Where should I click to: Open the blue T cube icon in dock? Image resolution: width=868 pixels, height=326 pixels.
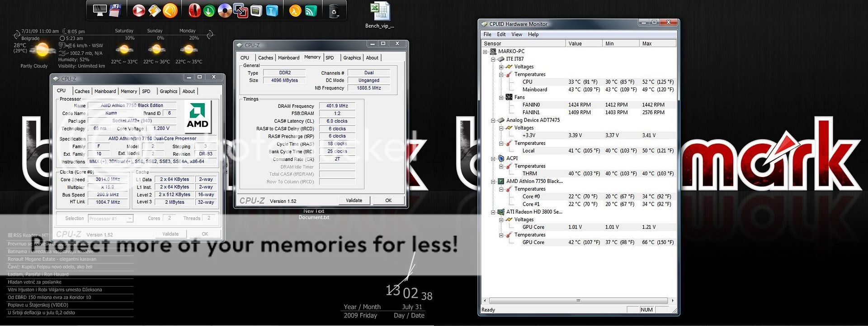272,10
